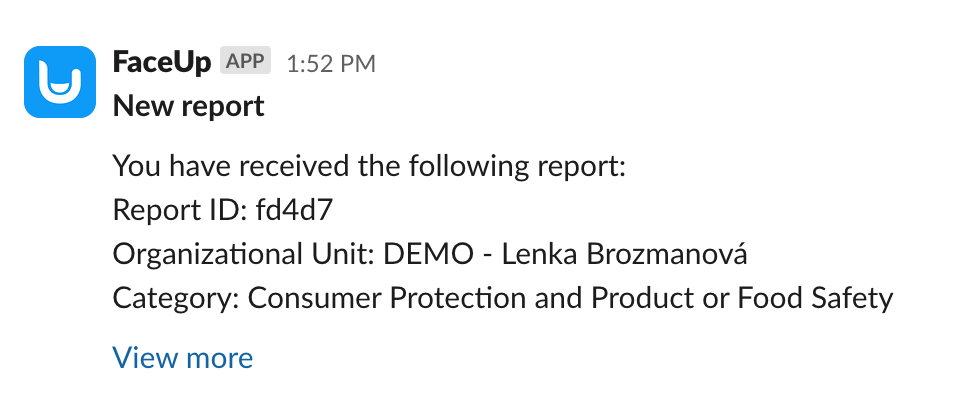Click the line 'You have received the following report'
The height and width of the screenshot is (399, 956).
click(369, 166)
